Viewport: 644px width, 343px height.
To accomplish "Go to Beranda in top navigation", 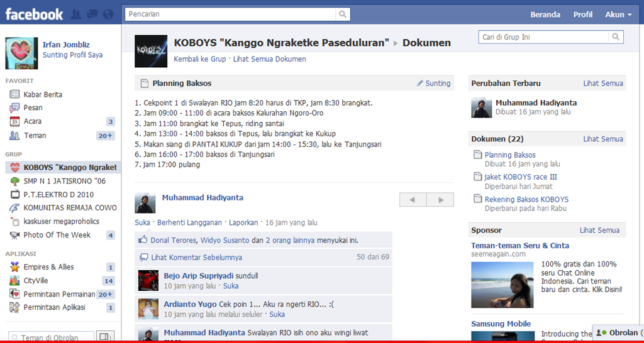I will tap(545, 14).
